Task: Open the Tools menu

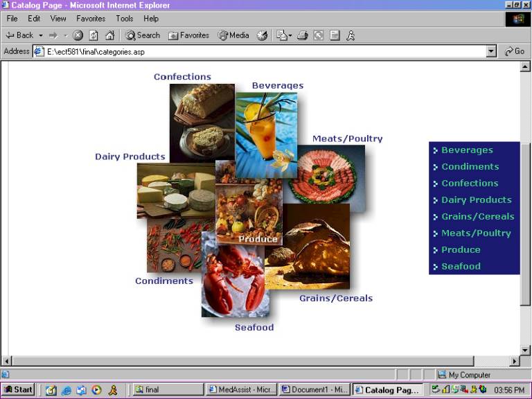Action: pos(125,19)
